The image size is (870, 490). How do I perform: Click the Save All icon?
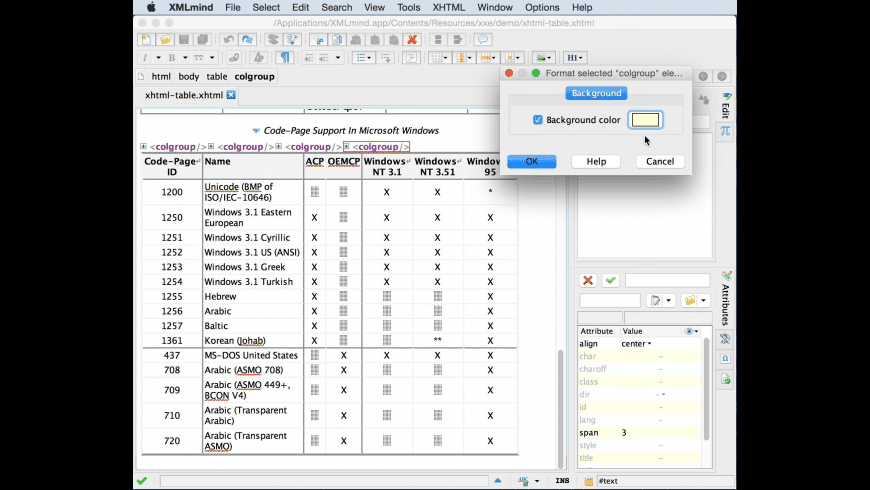coord(203,39)
